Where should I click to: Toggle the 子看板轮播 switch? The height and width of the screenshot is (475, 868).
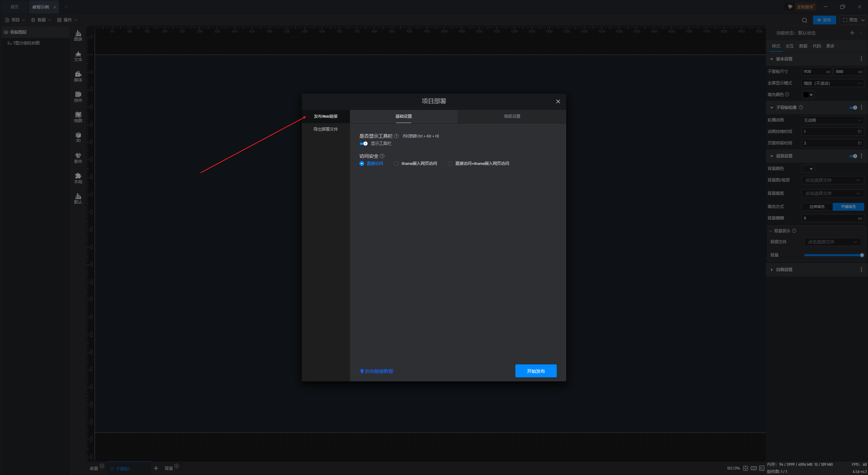pyautogui.click(x=853, y=108)
